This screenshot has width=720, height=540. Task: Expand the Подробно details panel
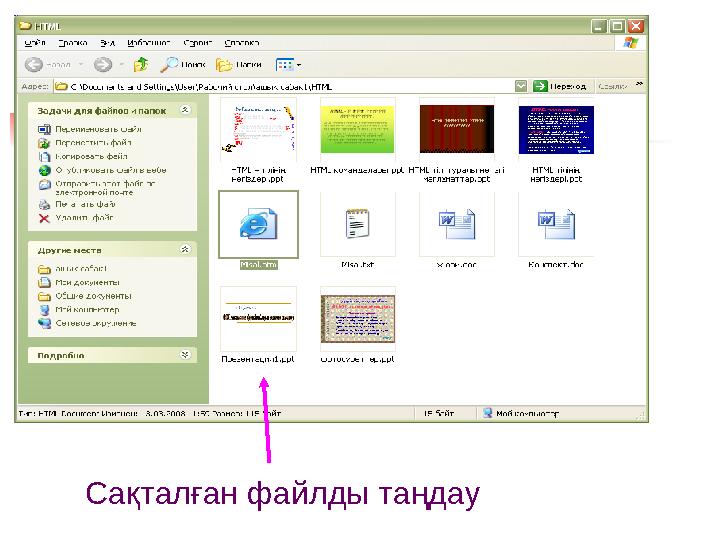coord(185,354)
